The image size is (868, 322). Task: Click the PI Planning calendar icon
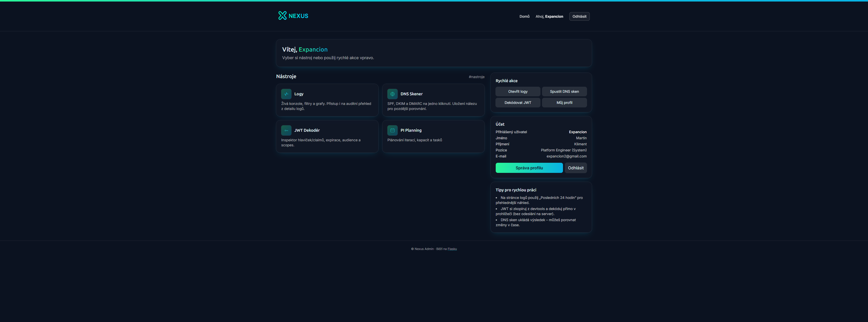point(392,130)
